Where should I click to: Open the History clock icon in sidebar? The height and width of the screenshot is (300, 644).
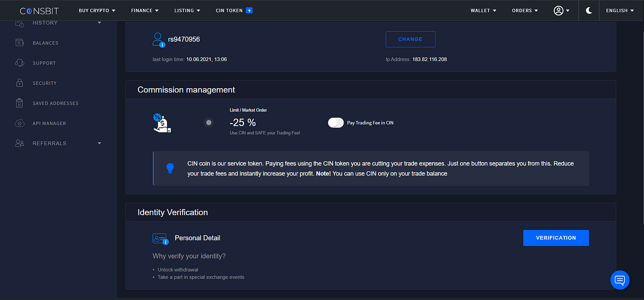click(19, 23)
